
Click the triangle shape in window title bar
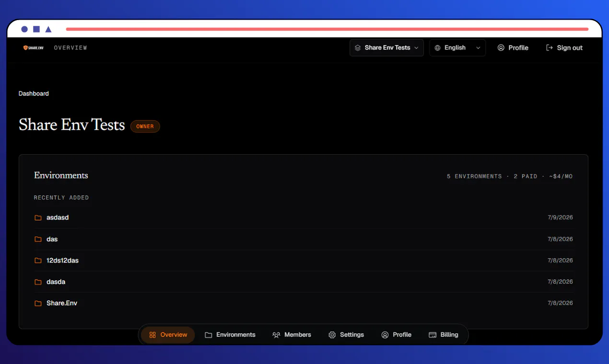[x=48, y=29]
